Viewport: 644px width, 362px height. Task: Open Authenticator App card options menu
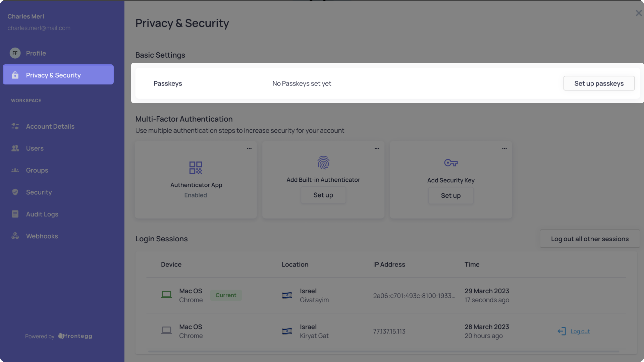click(249, 148)
